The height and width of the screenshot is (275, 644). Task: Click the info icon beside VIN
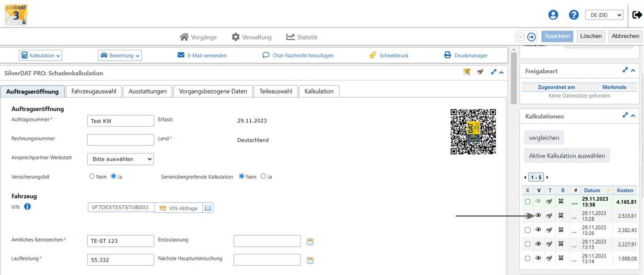[x=27, y=206]
